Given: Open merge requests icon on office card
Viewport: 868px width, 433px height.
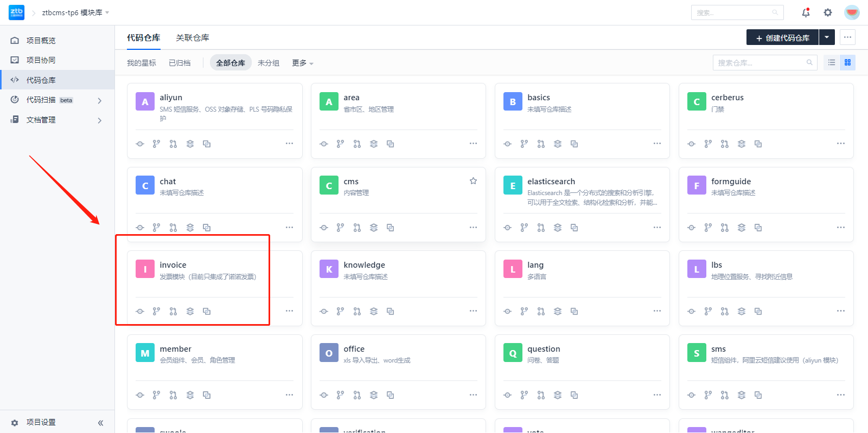Looking at the screenshot, I should (357, 395).
